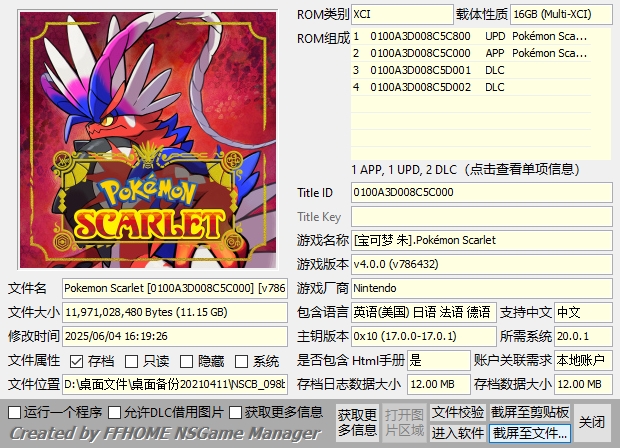
Task: Enable the 运行一个程序 checkbox
Action: 14,412
